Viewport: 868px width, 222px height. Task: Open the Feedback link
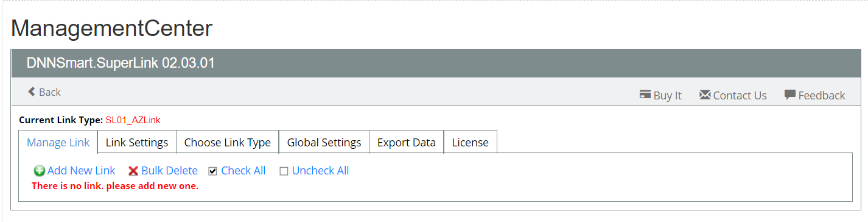tap(822, 95)
